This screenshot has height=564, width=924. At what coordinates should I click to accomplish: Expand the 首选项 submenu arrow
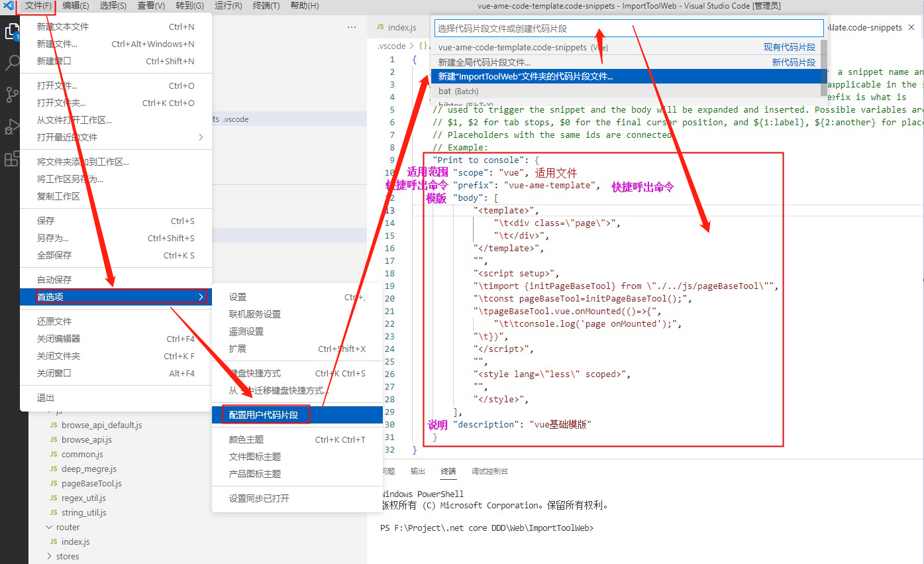[201, 297]
